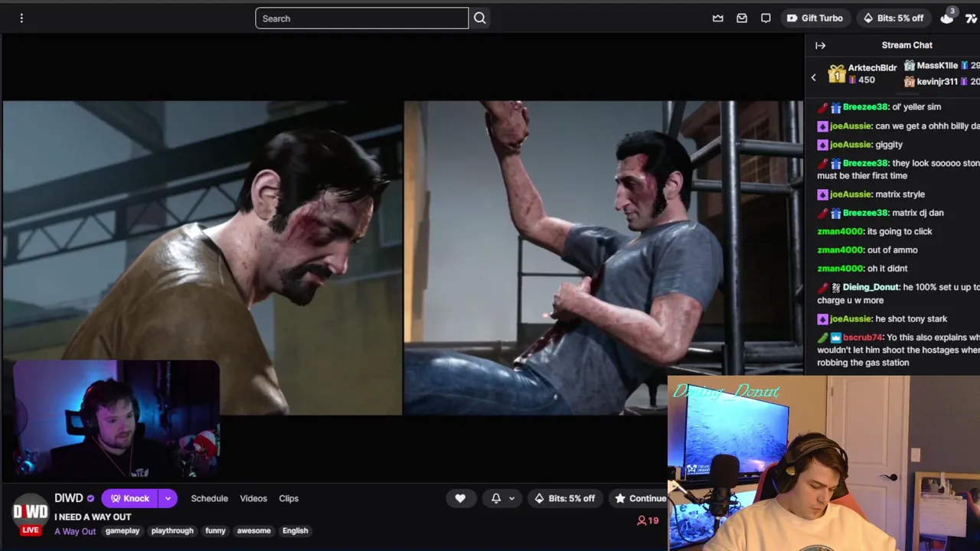This screenshot has height=551, width=980.
Task: Click ArktechBldr in the gift leaderboard
Action: (x=872, y=68)
